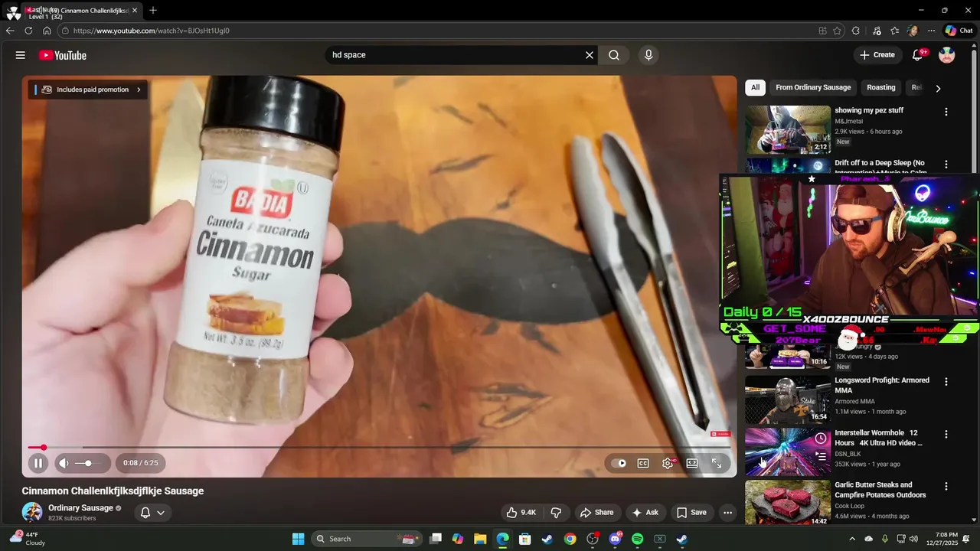Go back in the browser
Image resolution: width=980 pixels, height=551 pixels.
[x=10, y=31]
